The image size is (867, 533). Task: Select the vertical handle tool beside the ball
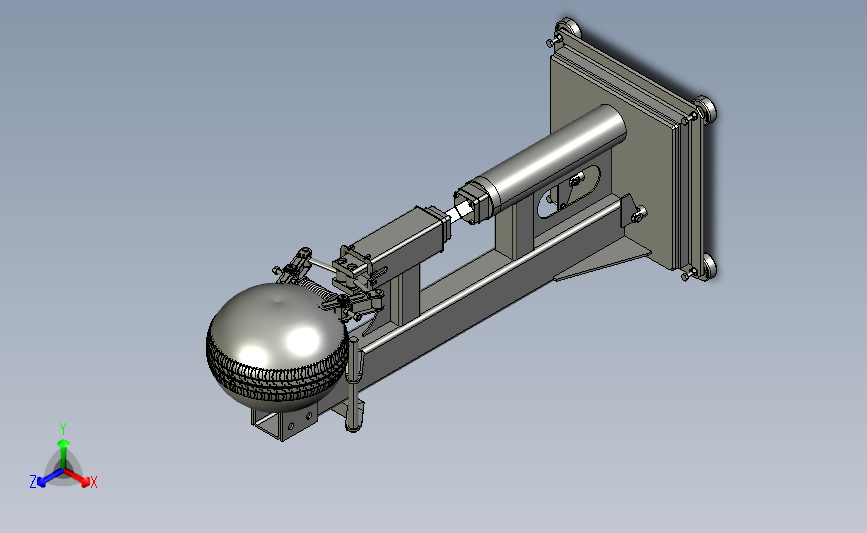click(354, 383)
